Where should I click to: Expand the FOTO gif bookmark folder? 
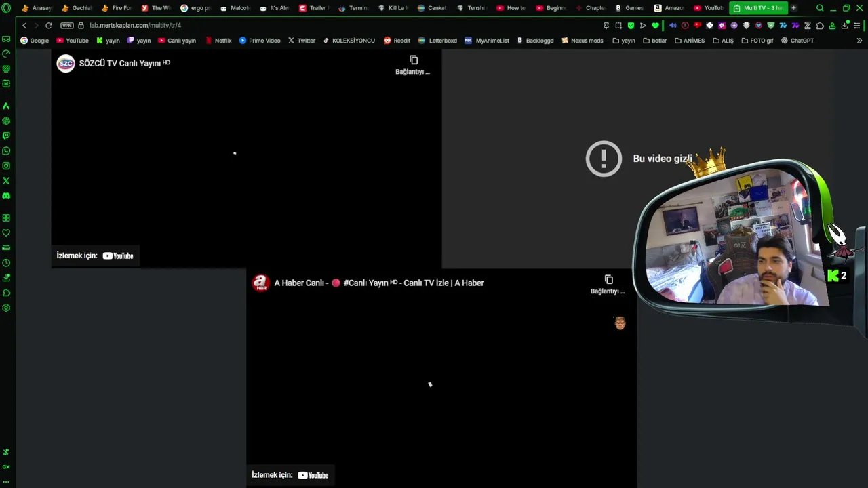(757, 41)
